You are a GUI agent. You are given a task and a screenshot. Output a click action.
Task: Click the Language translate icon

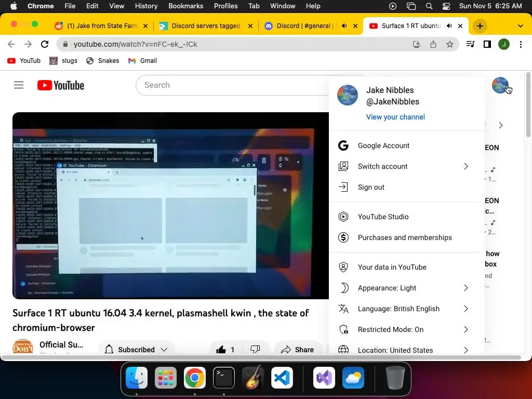343,309
